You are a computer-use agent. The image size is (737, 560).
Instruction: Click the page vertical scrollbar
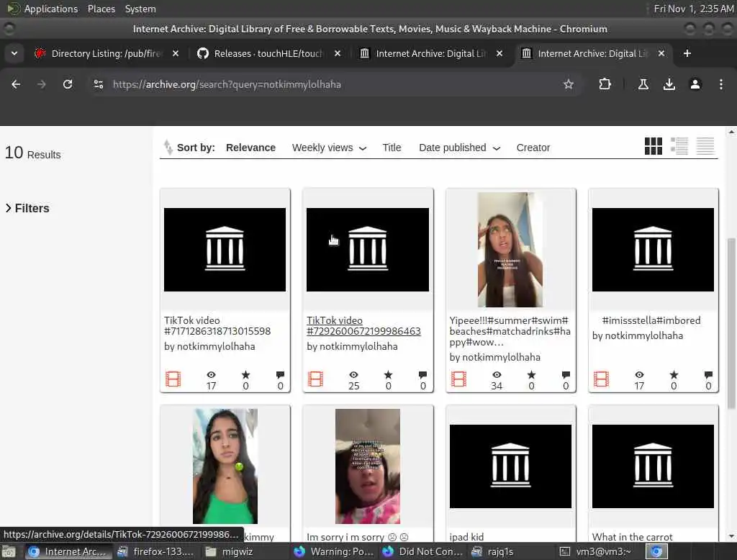(731, 325)
